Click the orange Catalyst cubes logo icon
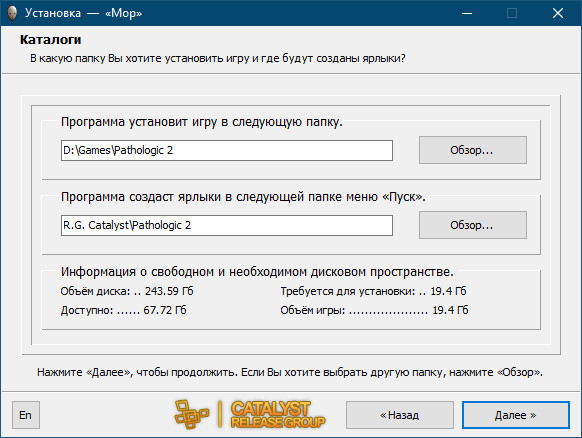The width and height of the screenshot is (582, 438). pyautogui.click(x=192, y=415)
